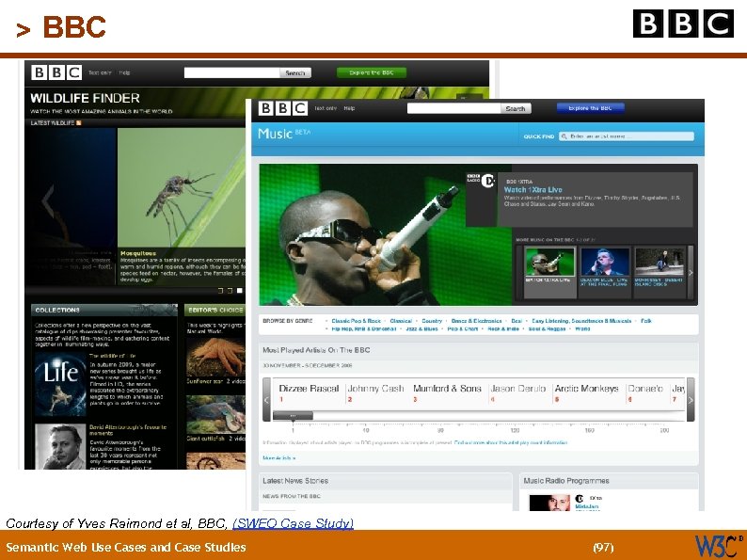Click the Life collection thumbnail
Screen dimensions: 747x560
click(60, 384)
